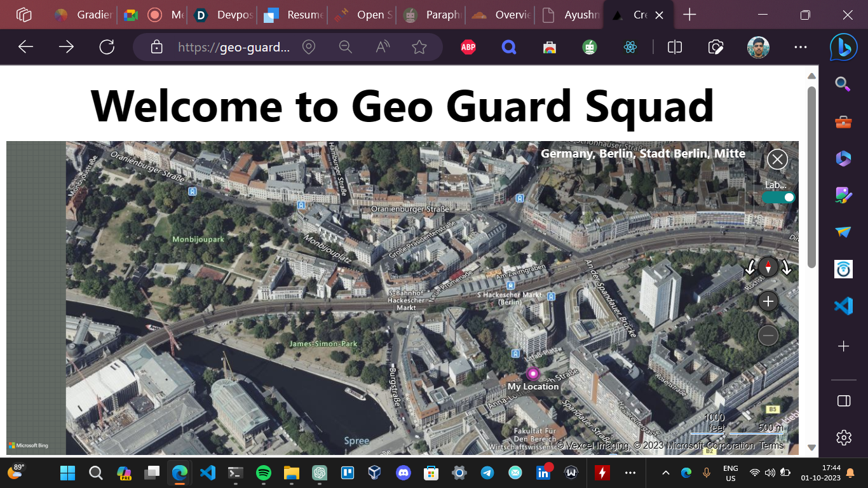This screenshot has width=868, height=488.
Task: Click the Microsoft Bing logo on map
Action: click(29, 445)
